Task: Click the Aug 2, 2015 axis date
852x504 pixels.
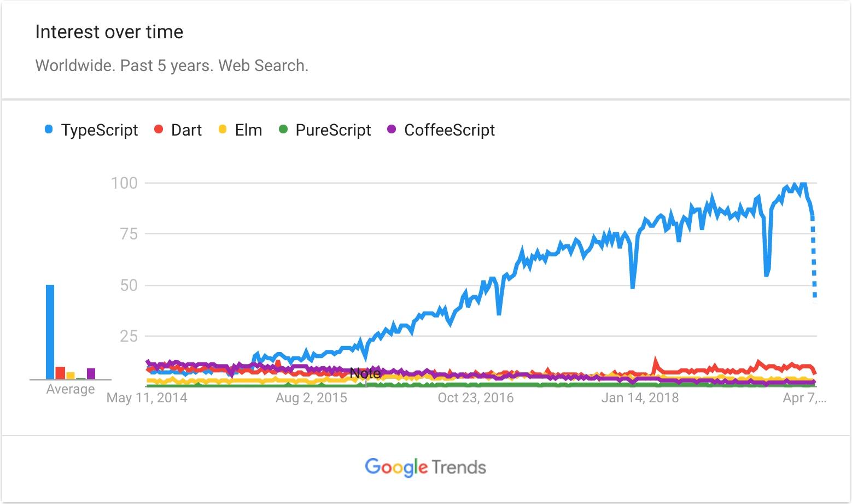Action: coord(311,398)
